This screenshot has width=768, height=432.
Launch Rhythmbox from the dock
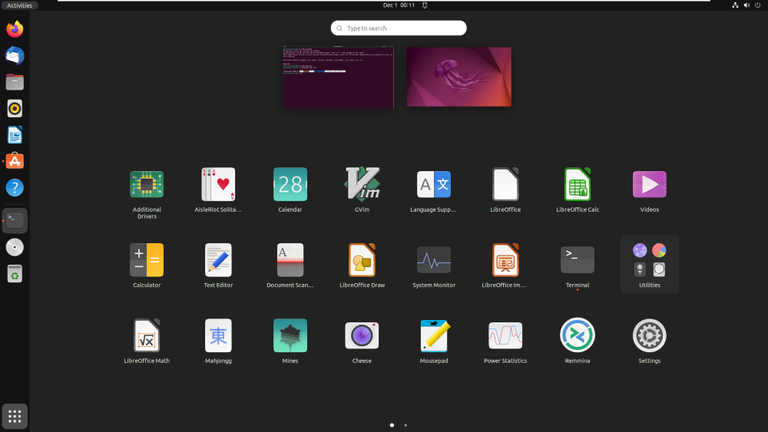tap(15, 109)
